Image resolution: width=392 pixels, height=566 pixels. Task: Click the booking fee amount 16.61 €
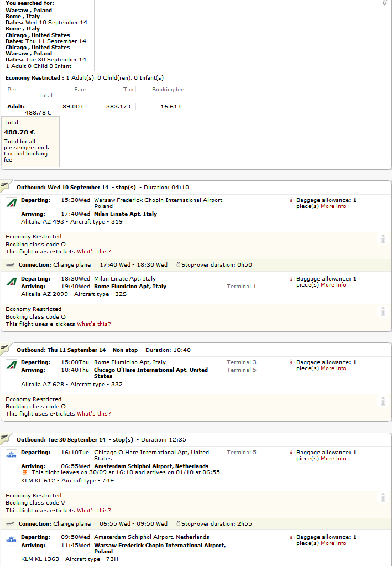(171, 107)
